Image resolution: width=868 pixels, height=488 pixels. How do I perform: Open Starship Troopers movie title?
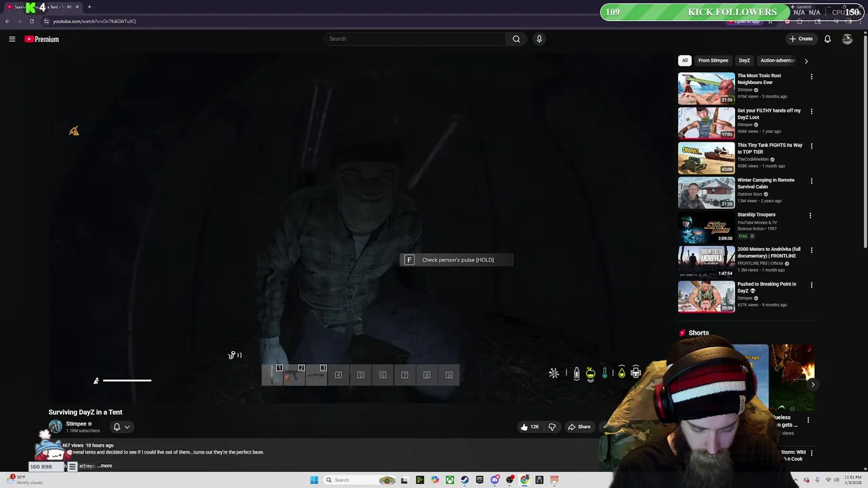[756, 215]
